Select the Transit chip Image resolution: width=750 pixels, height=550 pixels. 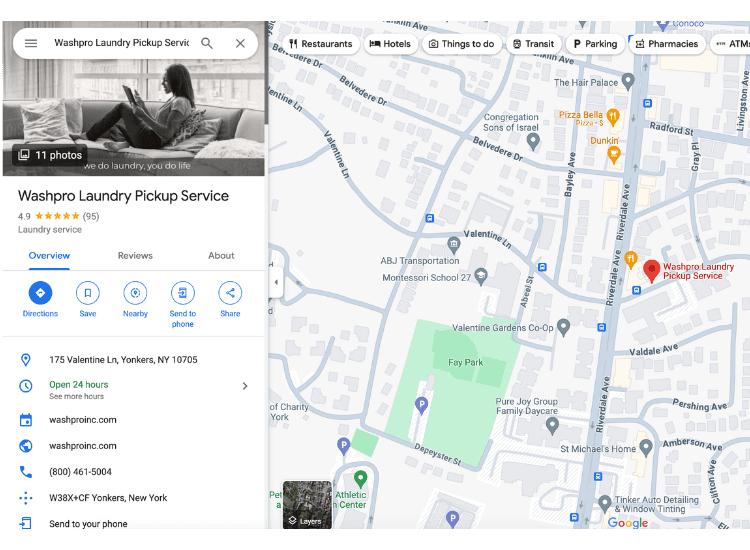533,44
